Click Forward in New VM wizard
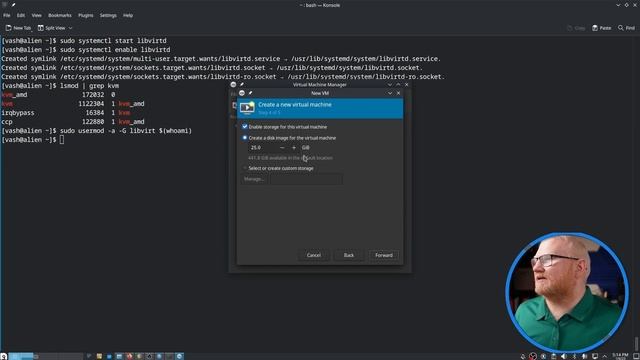Screen dimensions: 640x360 (x=384, y=255)
